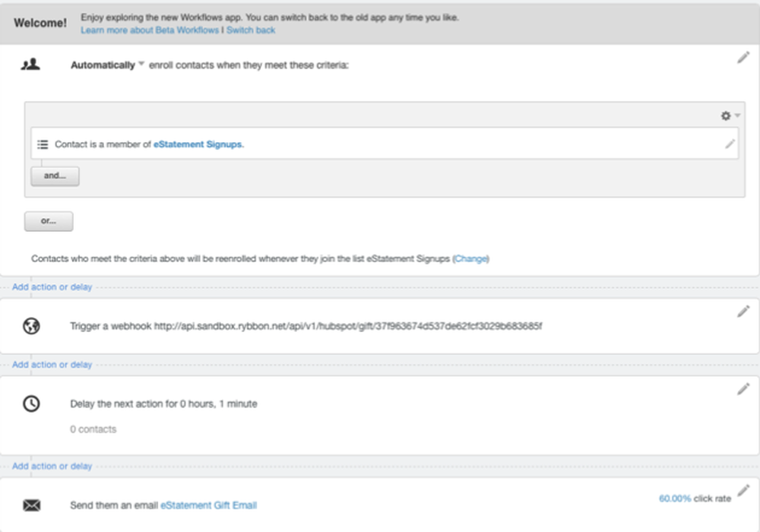
Task: Click Add action or delay above the webhook
Action: [50, 287]
